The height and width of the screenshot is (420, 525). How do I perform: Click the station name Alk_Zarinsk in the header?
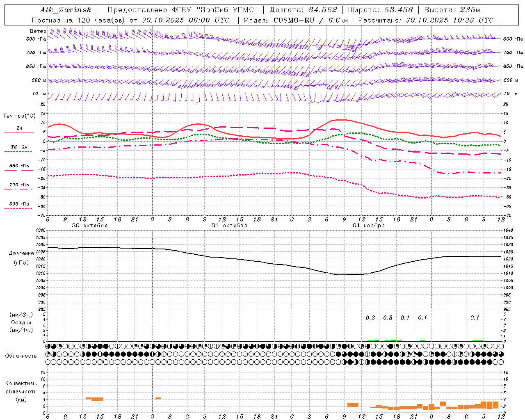(x=66, y=10)
